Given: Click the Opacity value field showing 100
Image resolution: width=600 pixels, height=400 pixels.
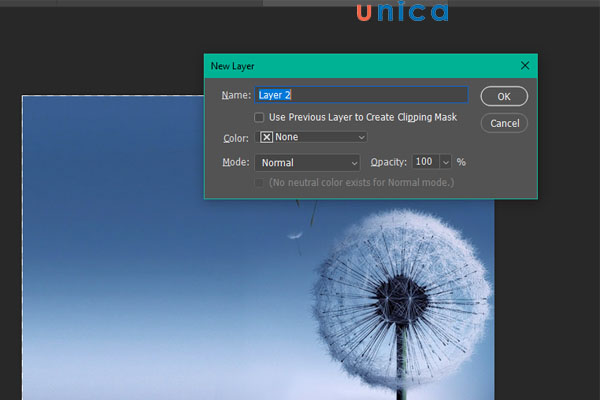Looking at the screenshot, I should tap(425, 162).
